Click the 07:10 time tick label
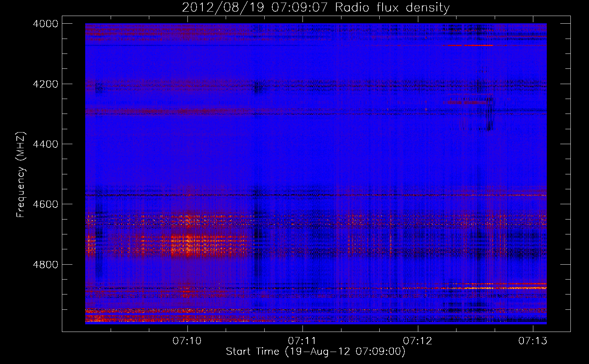589x364 pixels. [x=187, y=341]
